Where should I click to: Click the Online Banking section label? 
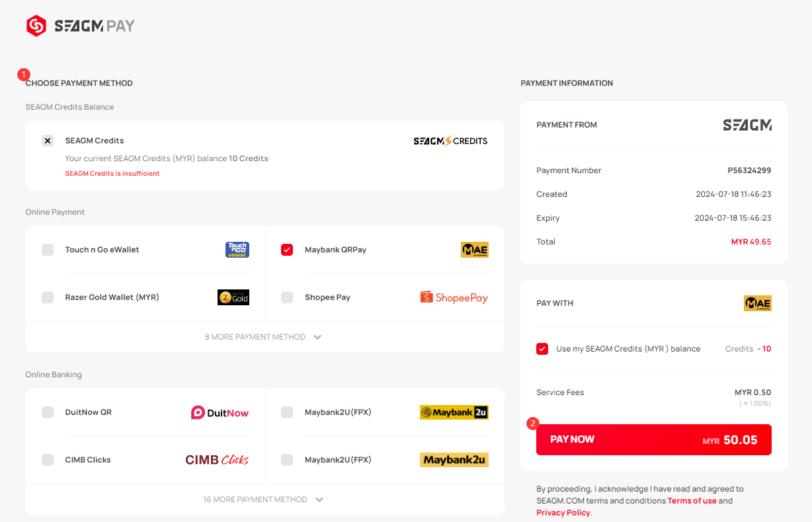(54, 375)
